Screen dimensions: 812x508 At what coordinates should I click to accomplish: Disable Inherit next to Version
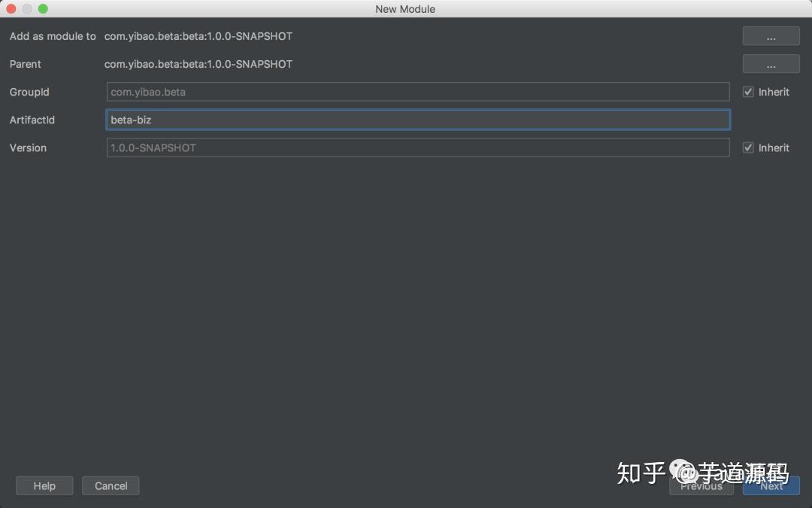click(x=748, y=148)
